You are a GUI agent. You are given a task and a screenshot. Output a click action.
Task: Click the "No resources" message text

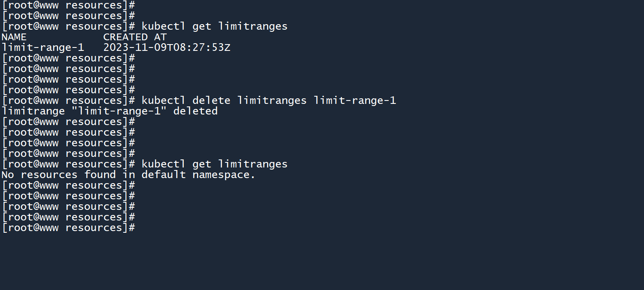pyautogui.click(x=39, y=175)
